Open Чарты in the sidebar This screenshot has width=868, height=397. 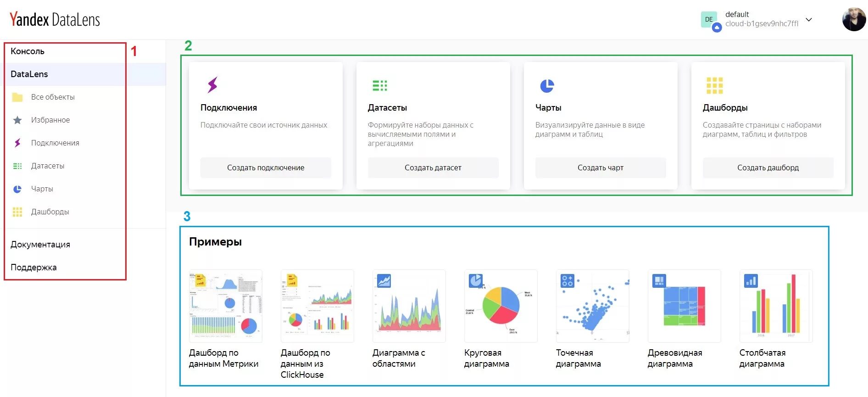(x=42, y=189)
